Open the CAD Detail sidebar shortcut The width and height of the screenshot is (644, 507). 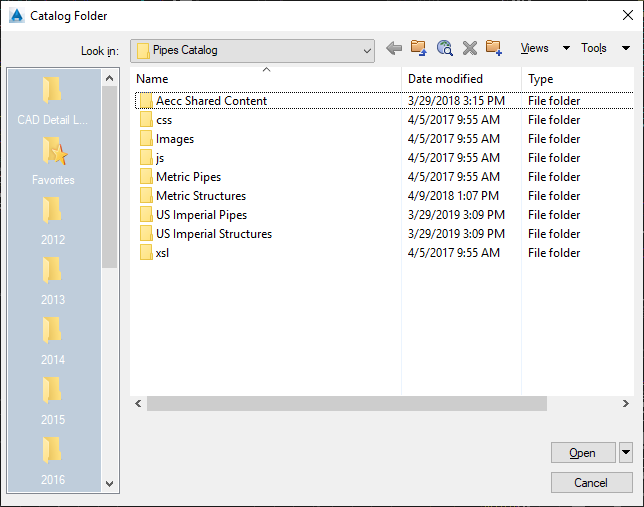(53, 101)
